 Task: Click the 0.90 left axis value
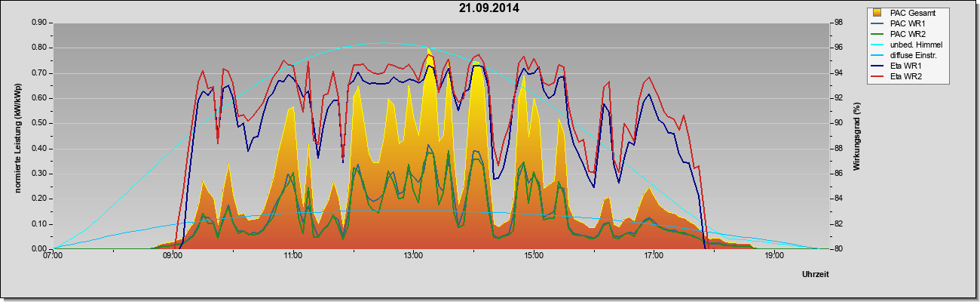39,23
